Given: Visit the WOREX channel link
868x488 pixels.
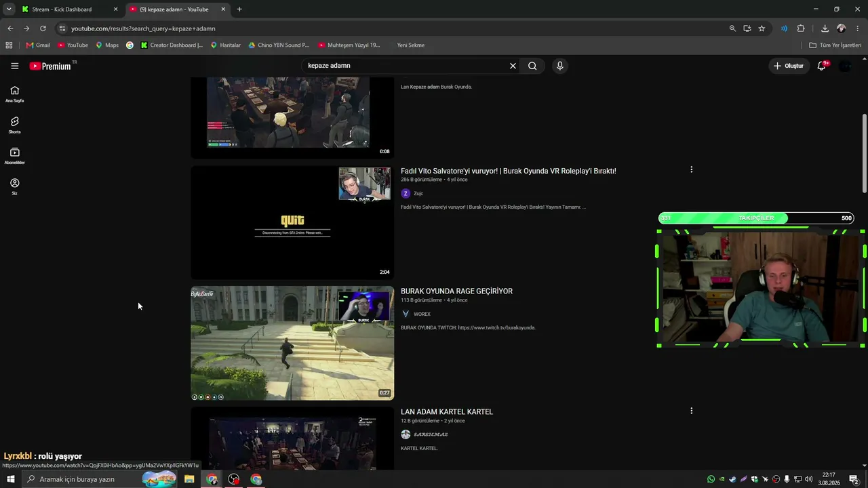Looking at the screenshot, I should pos(422,314).
